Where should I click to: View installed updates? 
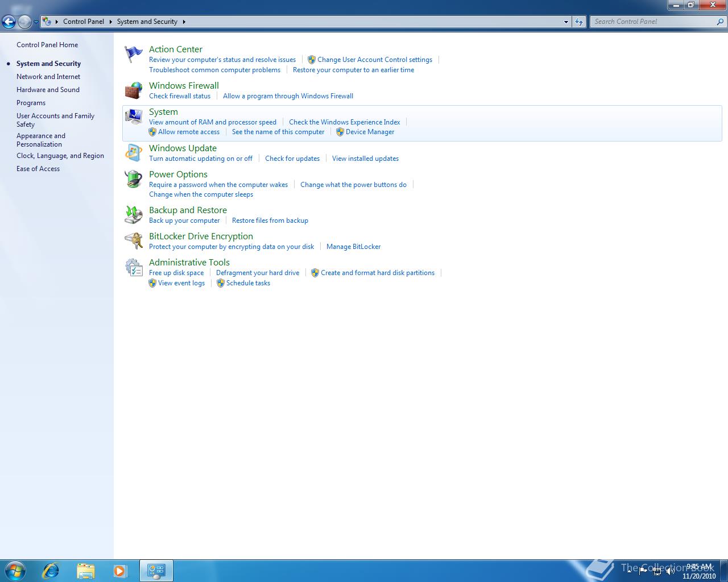tap(365, 159)
